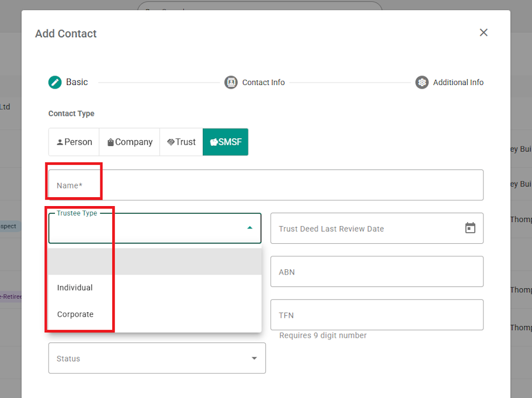This screenshot has height=398, width=532.
Task: Click the Basic step pencil icon
Action: 55,82
